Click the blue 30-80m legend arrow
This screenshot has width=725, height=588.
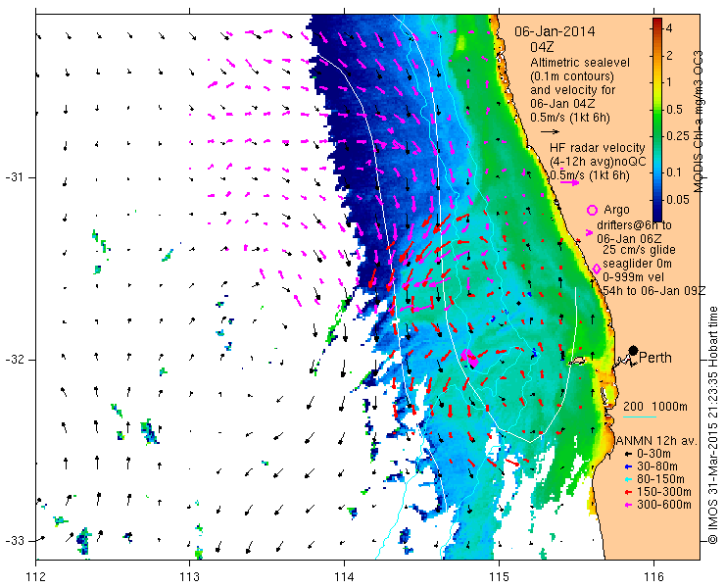(x=627, y=466)
